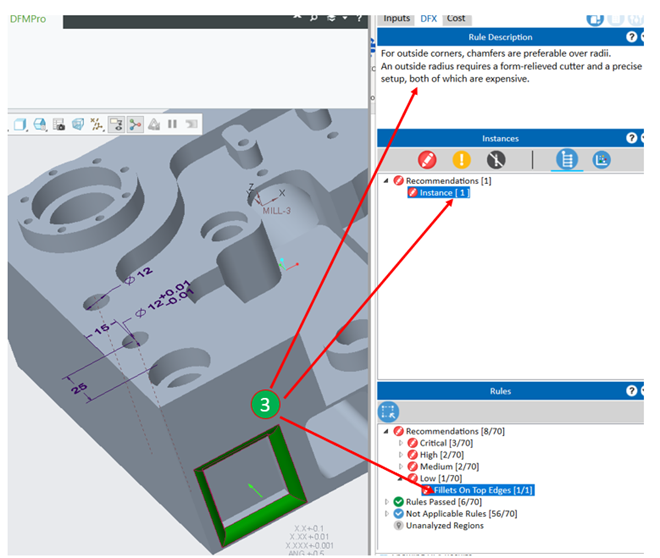Select Not Applicable Rules [56/70] row

coord(455,513)
